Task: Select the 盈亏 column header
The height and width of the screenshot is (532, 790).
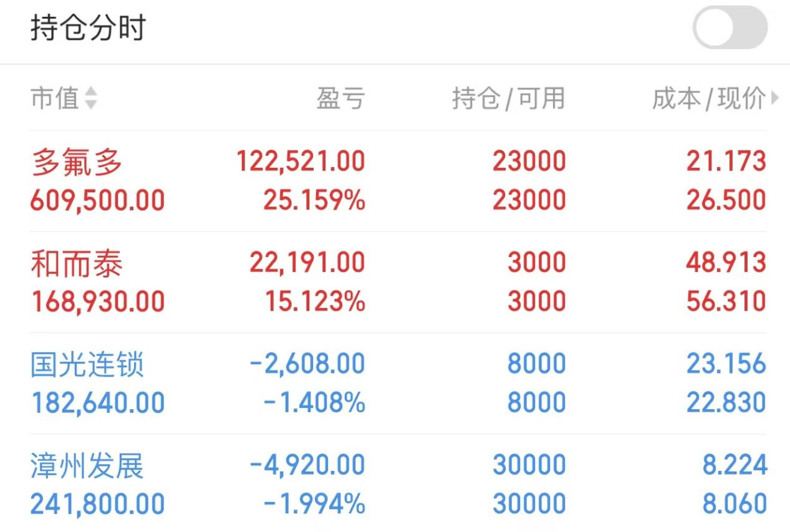Action: pos(340,98)
